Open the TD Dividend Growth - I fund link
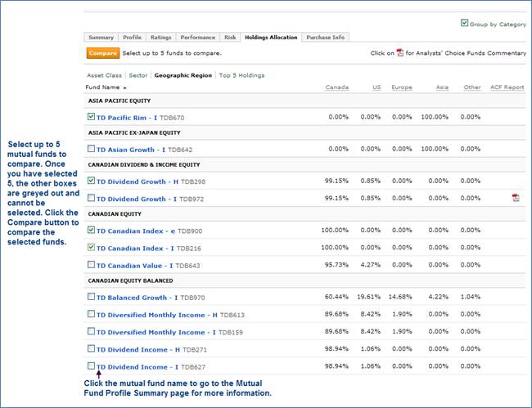Viewport: 532px width, 408px height. (137, 199)
